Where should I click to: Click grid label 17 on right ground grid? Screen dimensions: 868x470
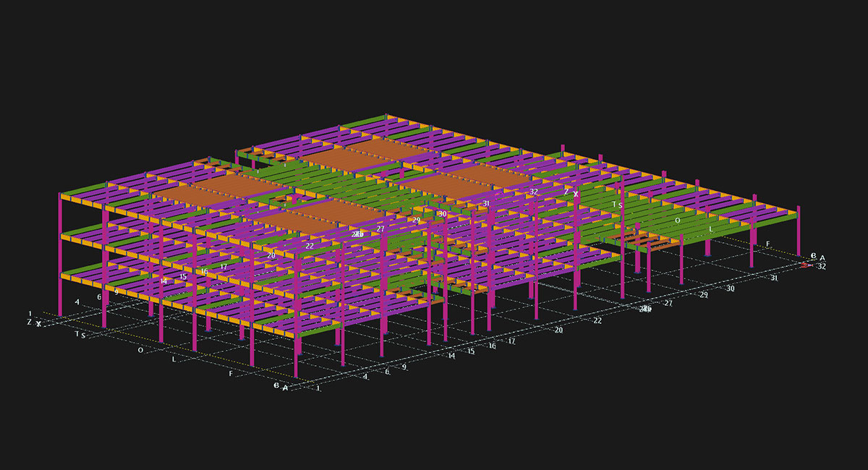511,341
